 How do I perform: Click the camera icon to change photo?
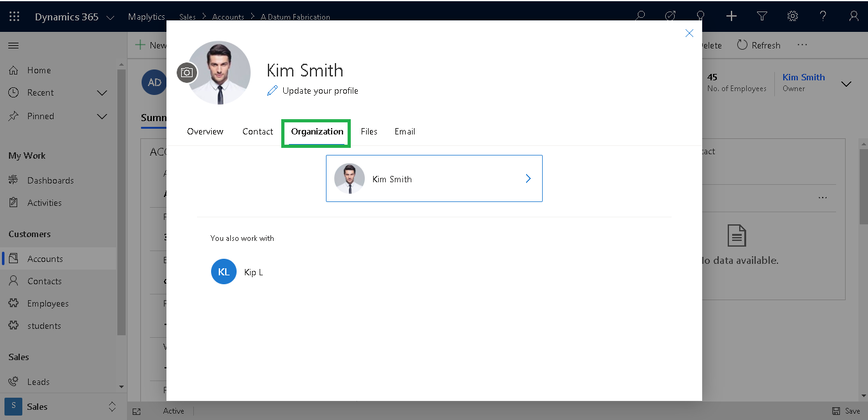186,73
